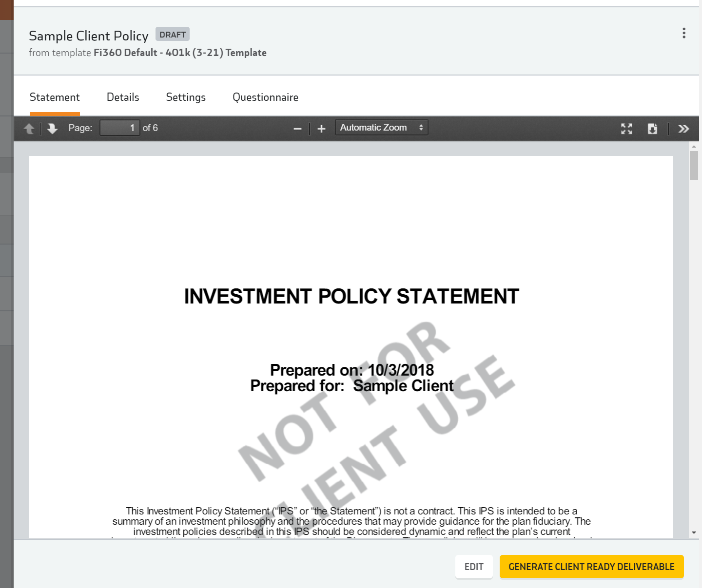Image resolution: width=702 pixels, height=588 pixels.
Task: View the Questionnaire tab
Action: (x=265, y=97)
